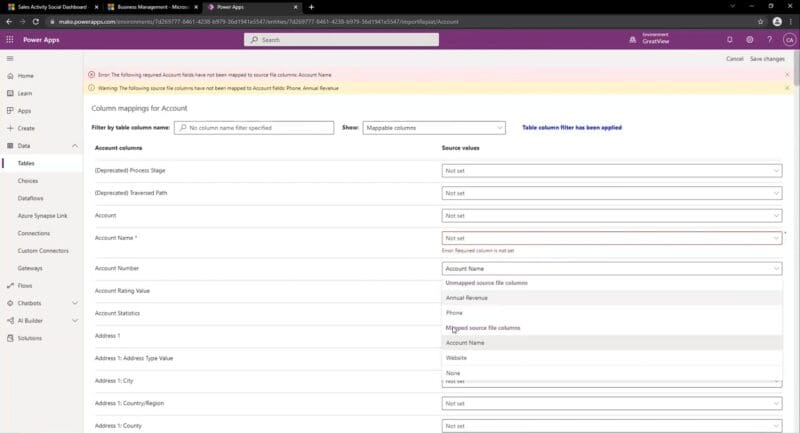
Task: Collapse the Data section chevron
Action: pos(75,146)
